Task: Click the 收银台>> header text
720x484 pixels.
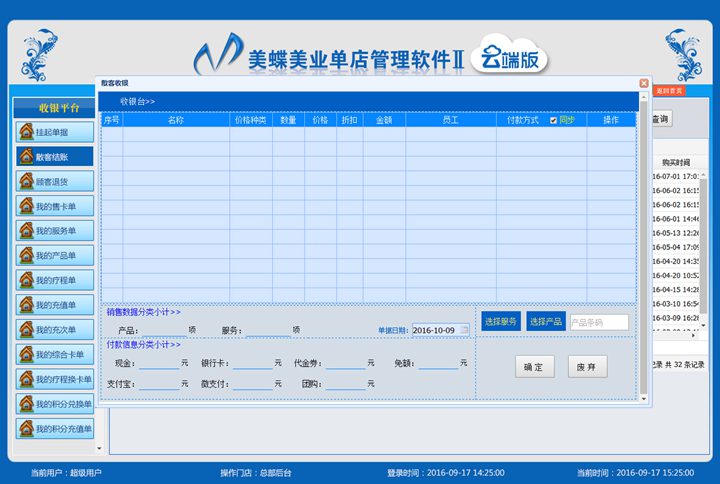Action: [x=137, y=101]
